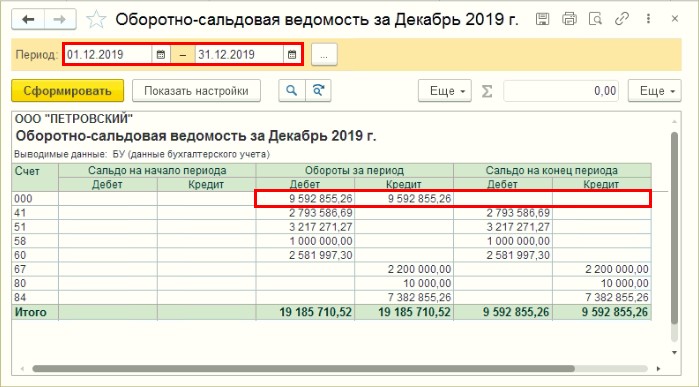Open calendar picker for end date 31.12.2019
The height and width of the screenshot is (387, 699).
[292, 54]
